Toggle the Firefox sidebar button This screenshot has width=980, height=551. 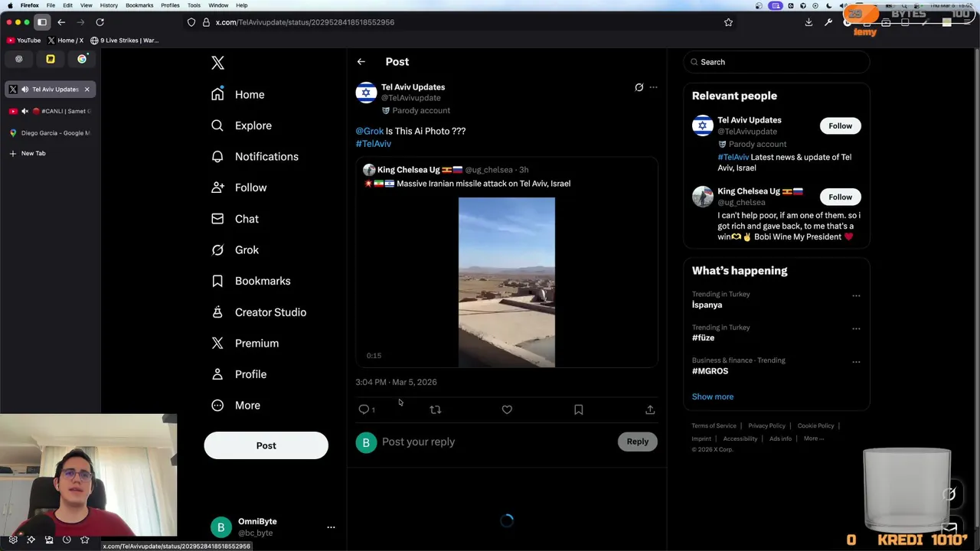42,22
